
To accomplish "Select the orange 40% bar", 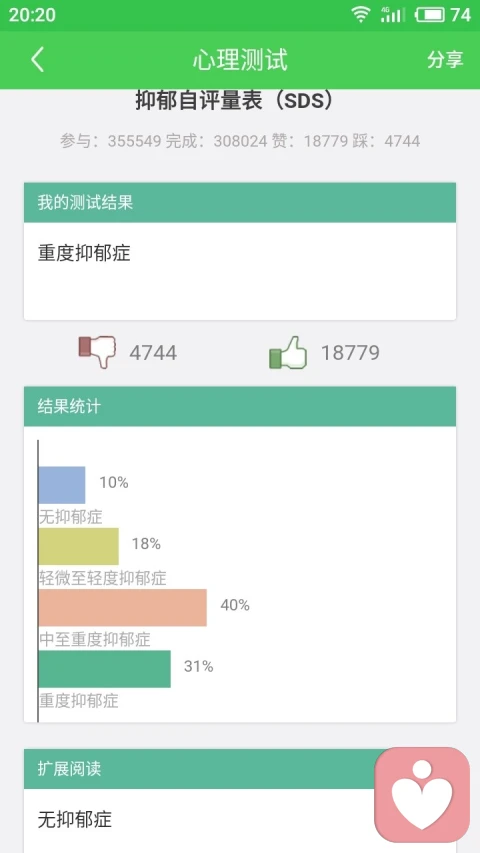I will click(122, 608).
